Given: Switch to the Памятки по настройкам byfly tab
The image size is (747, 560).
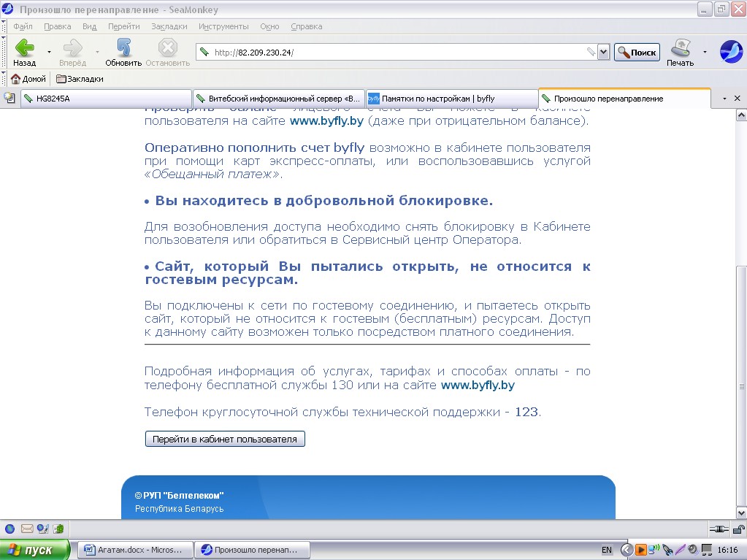Looking at the screenshot, I should (451, 99).
